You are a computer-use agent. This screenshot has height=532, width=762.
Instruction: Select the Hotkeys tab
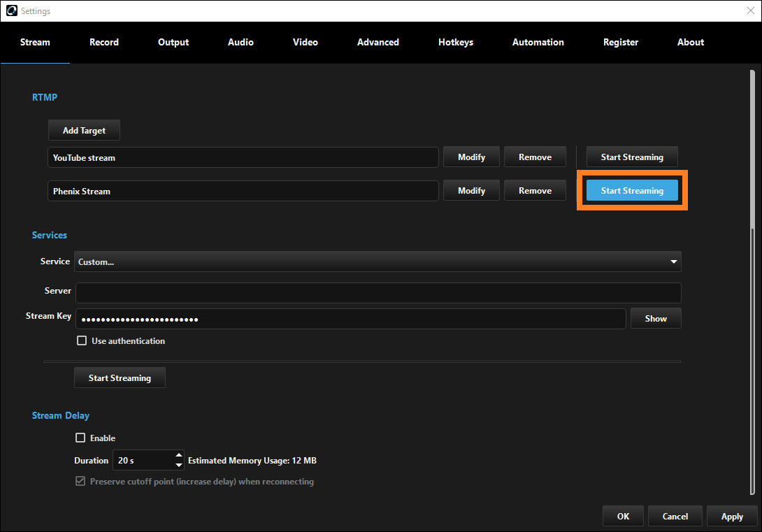coord(455,42)
